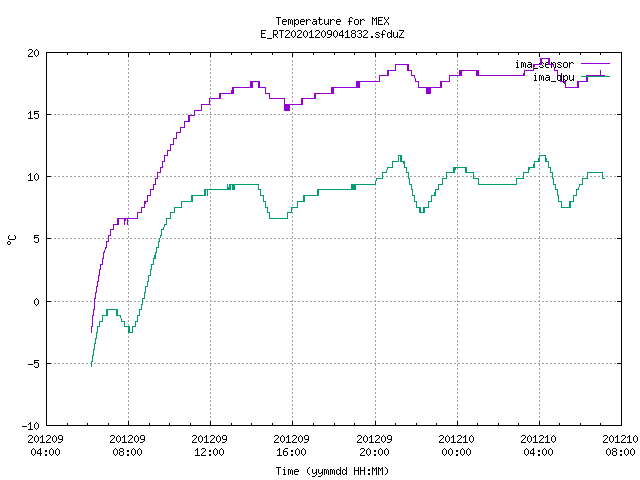Click the y-axis value −5

pyautogui.click(x=31, y=364)
